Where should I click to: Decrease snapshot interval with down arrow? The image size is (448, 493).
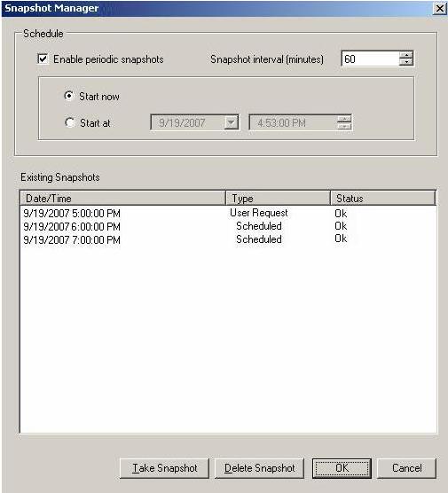[x=406, y=62]
